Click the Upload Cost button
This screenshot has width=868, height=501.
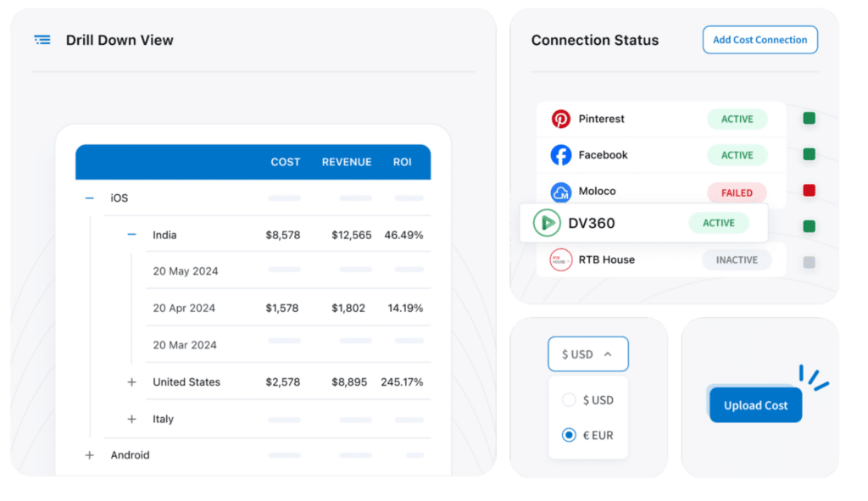(x=754, y=405)
